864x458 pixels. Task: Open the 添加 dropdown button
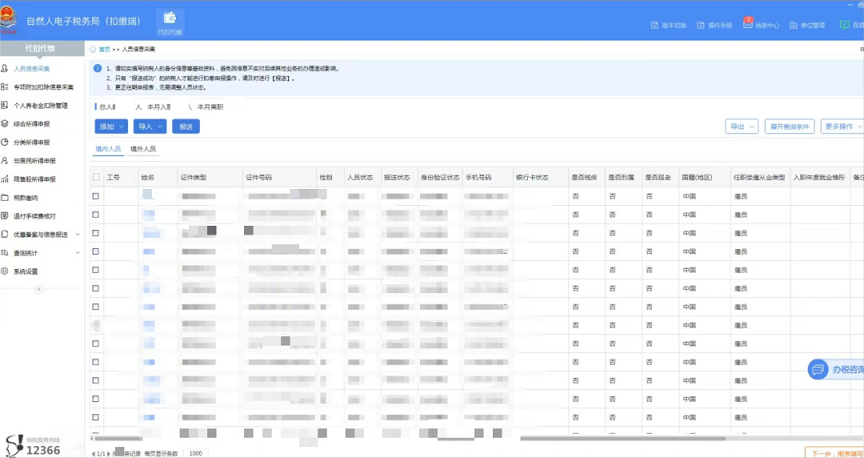[110, 127]
